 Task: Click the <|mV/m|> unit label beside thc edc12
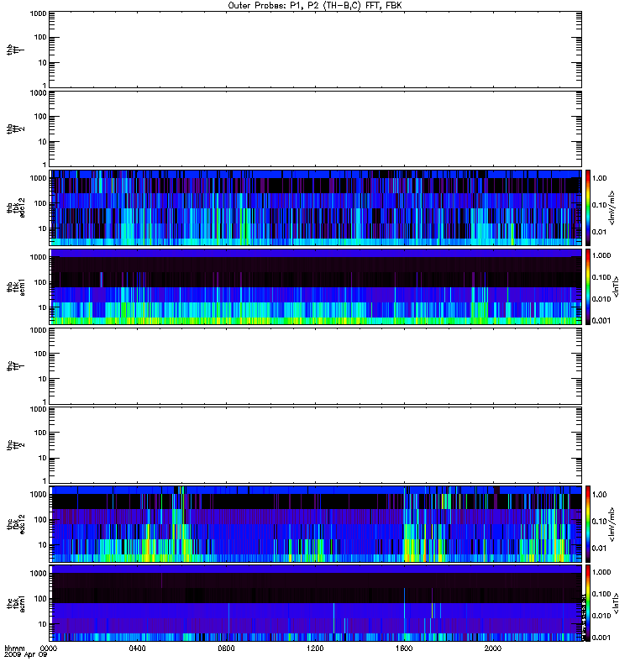tap(612, 524)
